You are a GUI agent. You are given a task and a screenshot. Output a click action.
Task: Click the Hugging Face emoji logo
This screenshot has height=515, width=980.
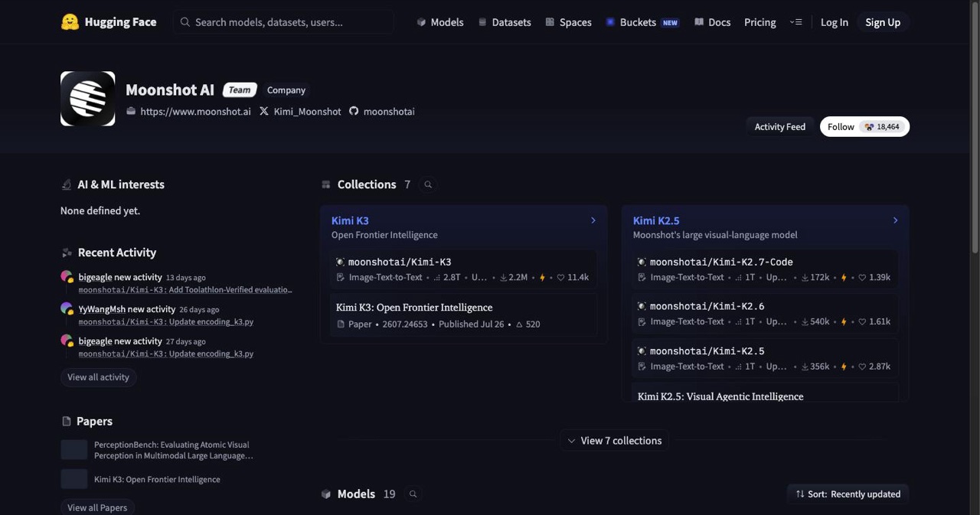70,22
